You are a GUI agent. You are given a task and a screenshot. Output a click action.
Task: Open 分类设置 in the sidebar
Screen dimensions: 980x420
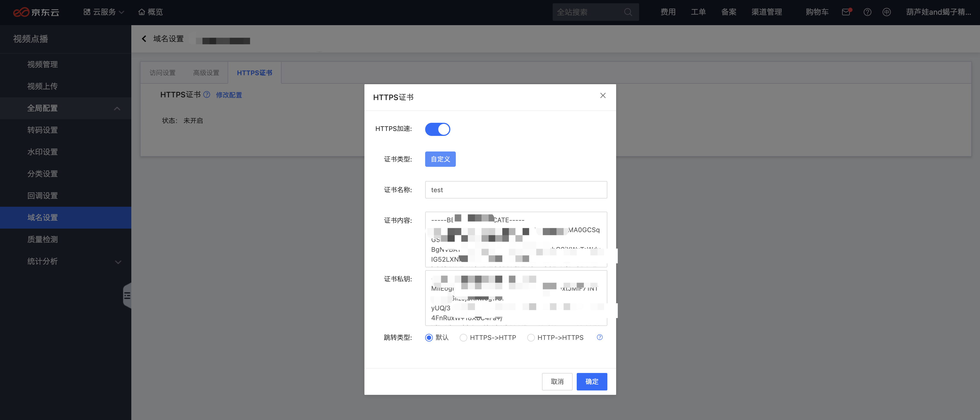point(65,174)
